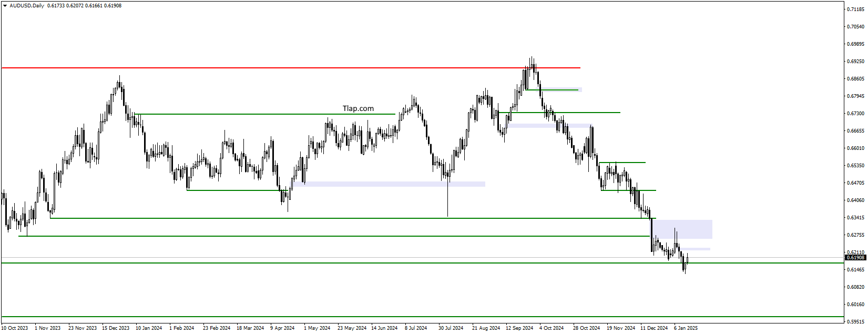868x334 pixels.
Task: Click the 12 Sep 2024 date label
Action: click(x=519, y=328)
